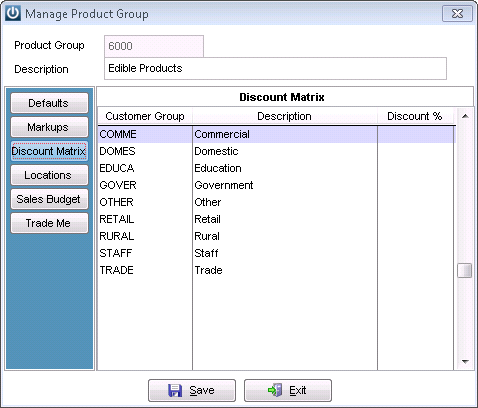Viewport: 478px width, 408px height.
Task: Select the DOMES Domestic row
Action: pos(277,151)
